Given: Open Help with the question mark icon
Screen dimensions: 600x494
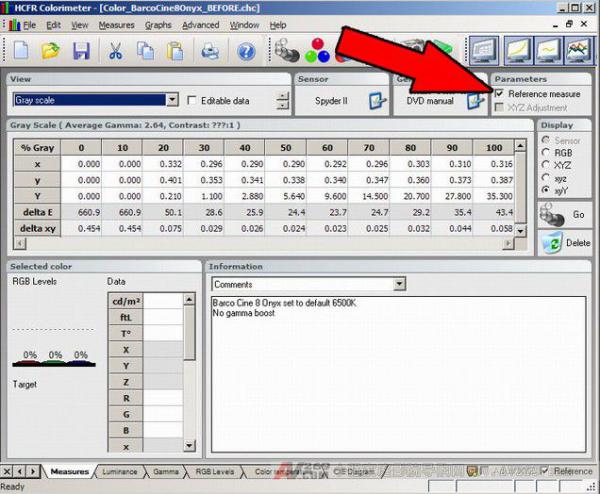Looking at the screenshot, I should pyautogui.click(x=246, y=51).
